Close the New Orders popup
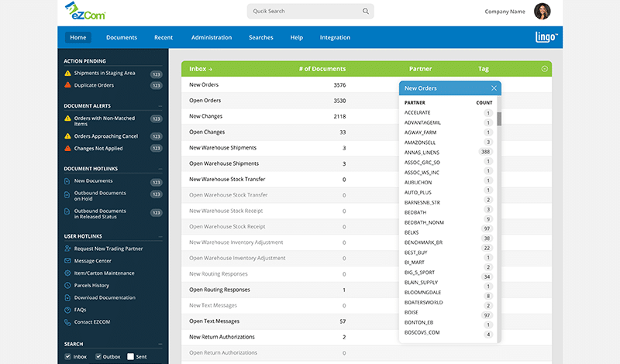This screenshot has height=364, width=620. 494,88
